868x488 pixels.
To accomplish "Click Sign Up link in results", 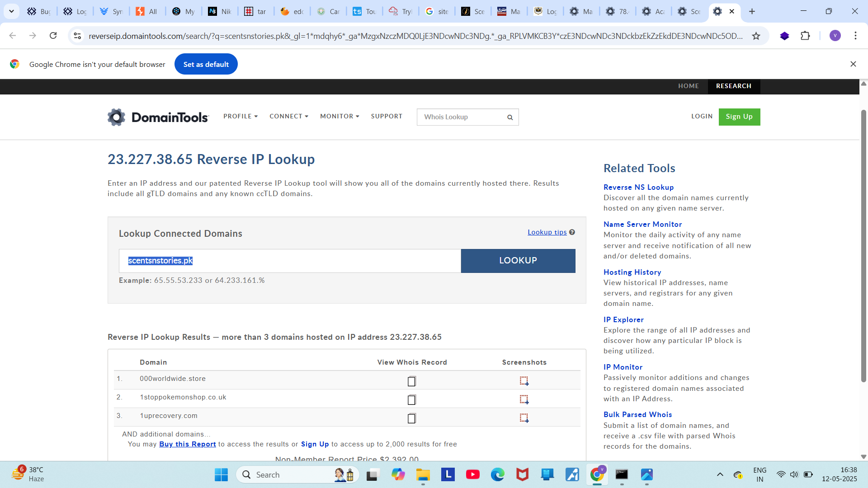I will 315,444.
